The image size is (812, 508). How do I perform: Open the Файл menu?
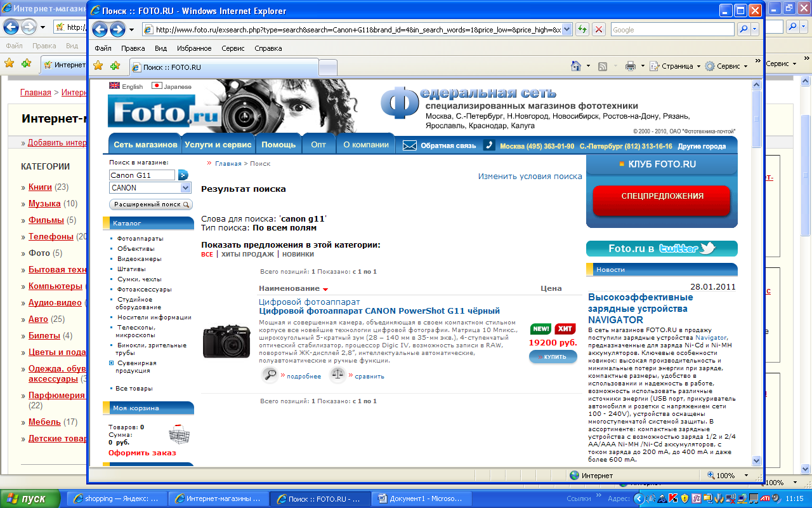[103, 48]
